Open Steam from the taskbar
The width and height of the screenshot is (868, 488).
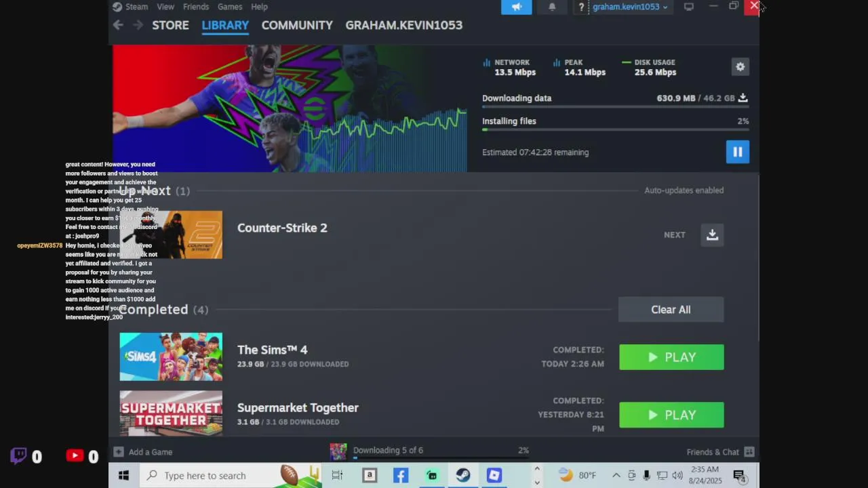(x=463, y=476)
